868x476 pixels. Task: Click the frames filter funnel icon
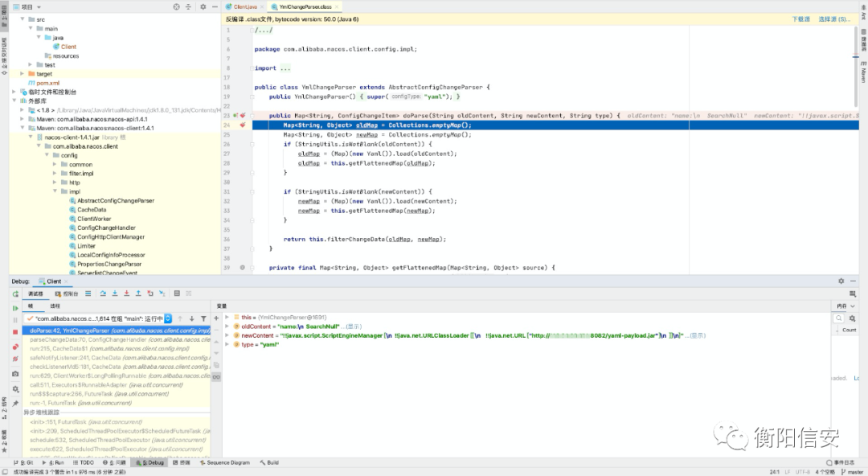coord(203,318)
